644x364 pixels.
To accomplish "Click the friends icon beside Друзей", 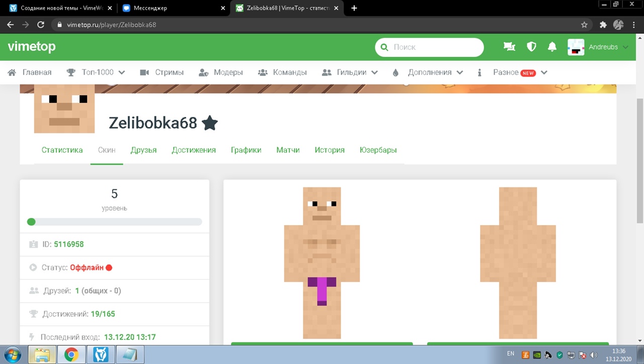I will [34, 290].
